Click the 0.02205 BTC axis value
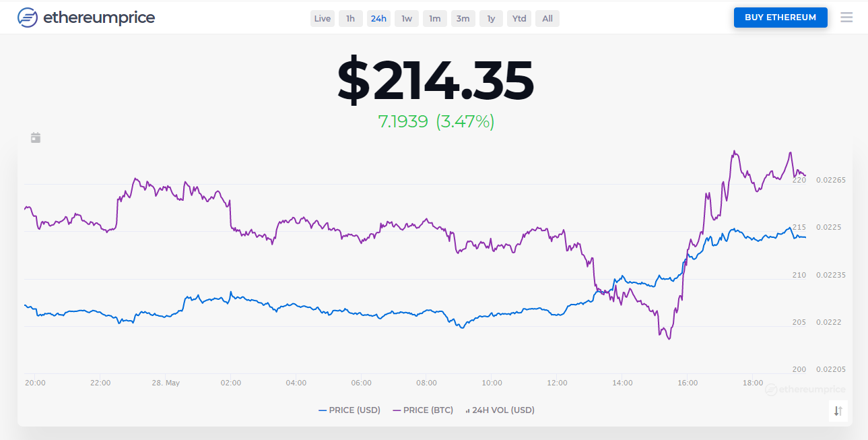 coord(831,369)
